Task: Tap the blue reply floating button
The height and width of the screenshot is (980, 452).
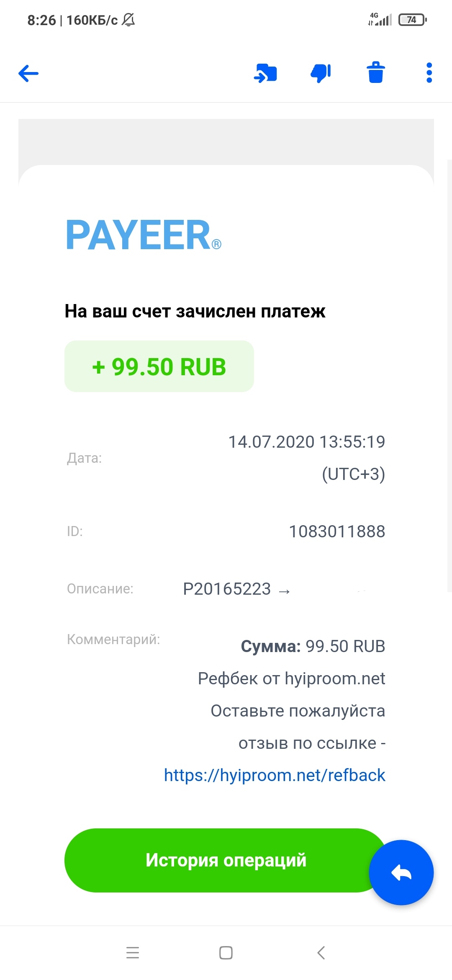Action: 401,872
